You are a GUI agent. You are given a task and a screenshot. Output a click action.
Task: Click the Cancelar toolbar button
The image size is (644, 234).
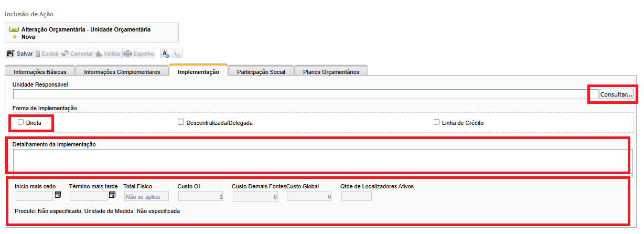(77, 54)
